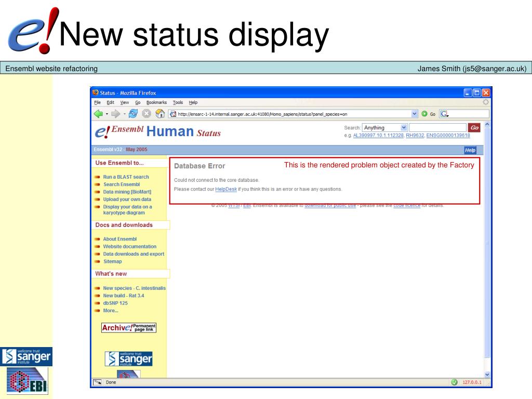This screenshot has width=532, height=399.
Task: Open the Edit menu
Action: tap(110, 102)
